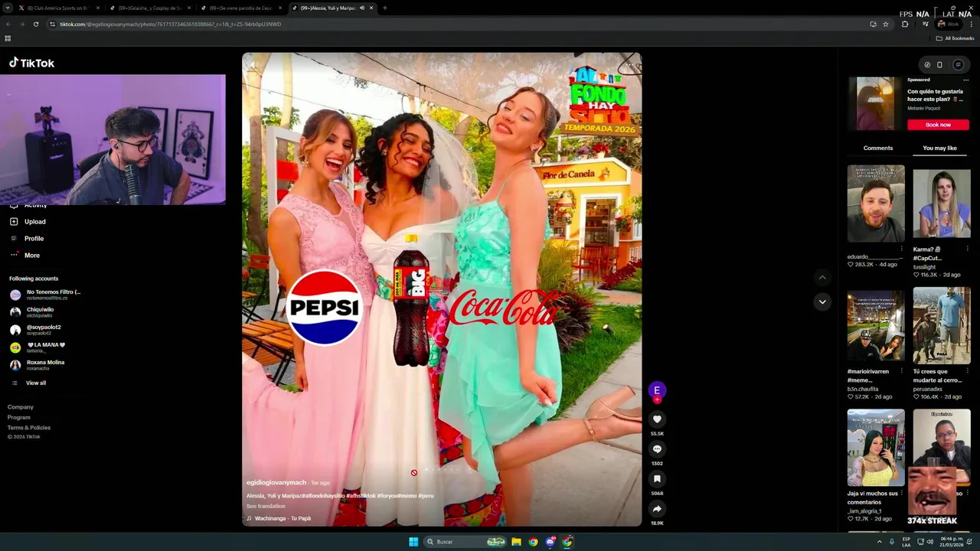980x551 pixels.
Task: Open @soypaolot2 following account
Action: (35, 330)
